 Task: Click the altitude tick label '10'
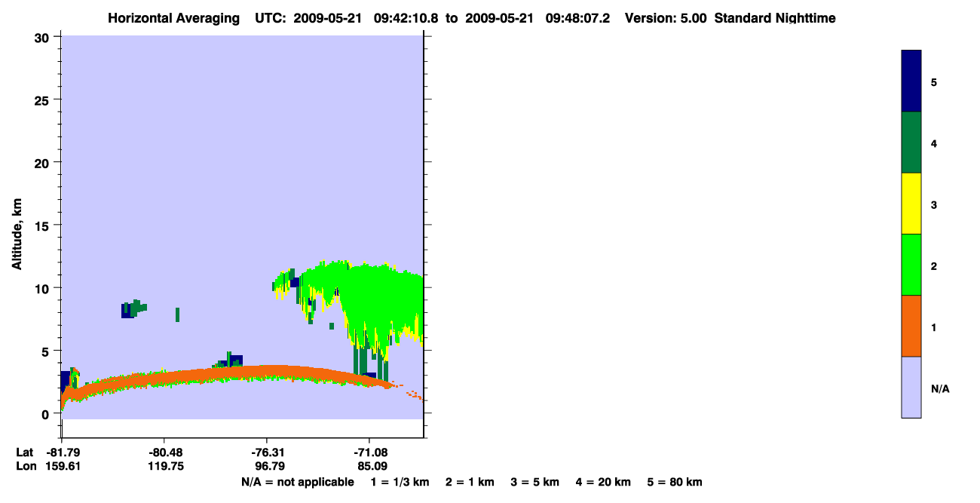pos(42,287)
